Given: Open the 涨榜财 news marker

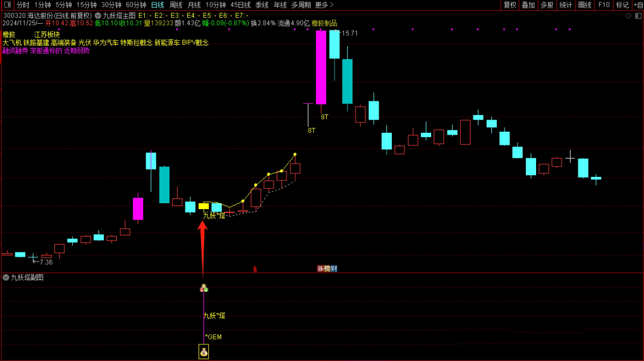Looking at the screenshot, I should (x=327, y=269).
